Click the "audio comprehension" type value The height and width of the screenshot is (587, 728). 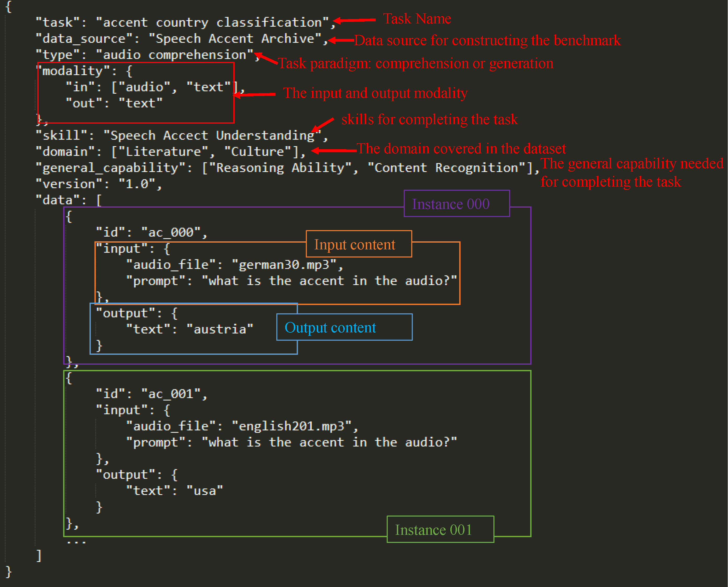175,55
